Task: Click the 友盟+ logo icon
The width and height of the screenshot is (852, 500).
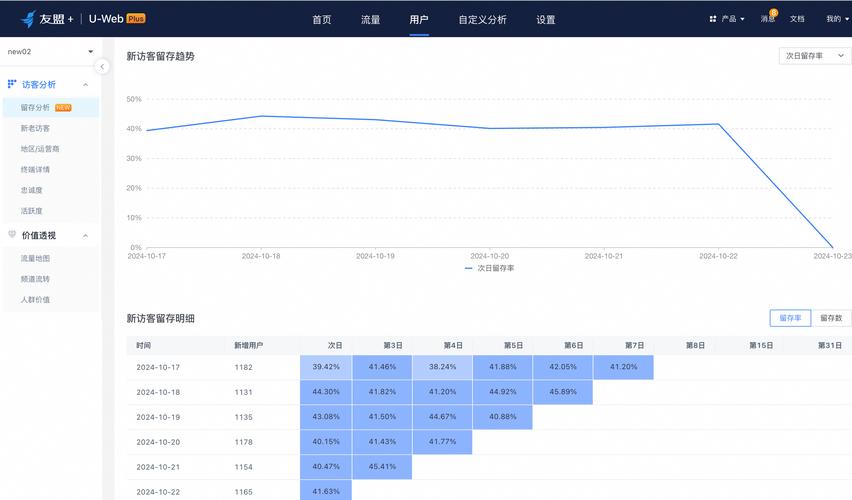Action: point(28,19)
